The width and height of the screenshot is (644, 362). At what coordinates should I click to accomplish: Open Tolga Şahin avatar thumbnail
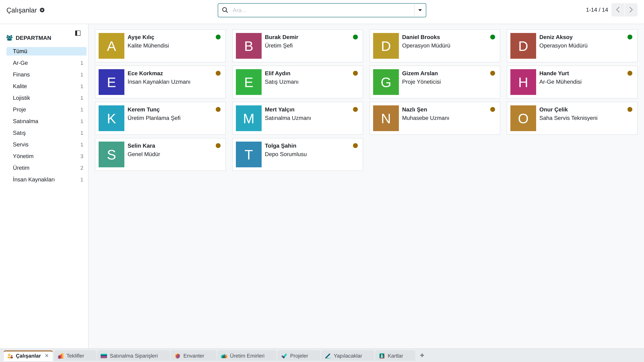coord(249,154)
